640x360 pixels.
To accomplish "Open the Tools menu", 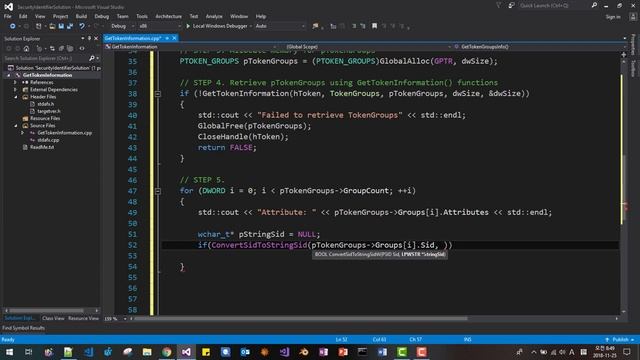I will (142, 16).
